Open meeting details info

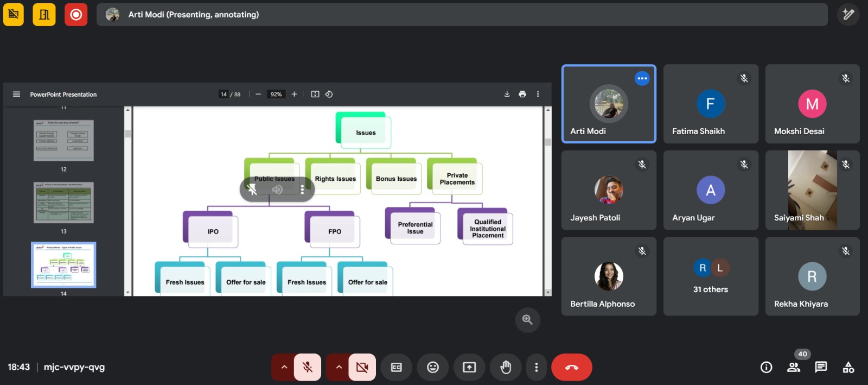pos(766,368)
